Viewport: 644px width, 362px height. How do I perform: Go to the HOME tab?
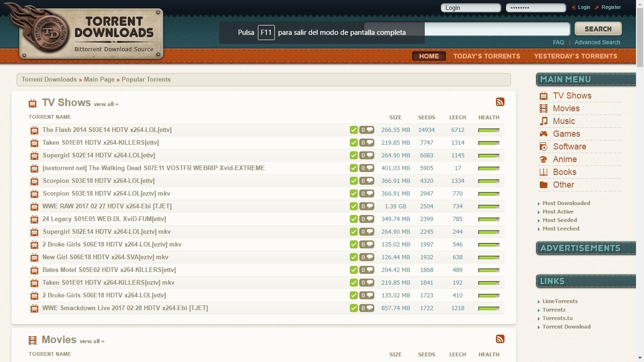point(429,56)
